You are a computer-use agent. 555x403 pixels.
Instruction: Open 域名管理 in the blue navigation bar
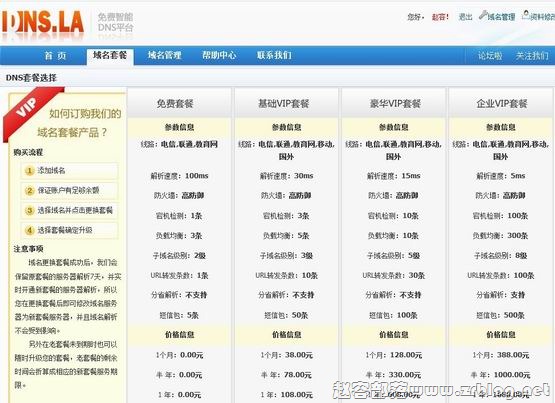coord(165,55)
